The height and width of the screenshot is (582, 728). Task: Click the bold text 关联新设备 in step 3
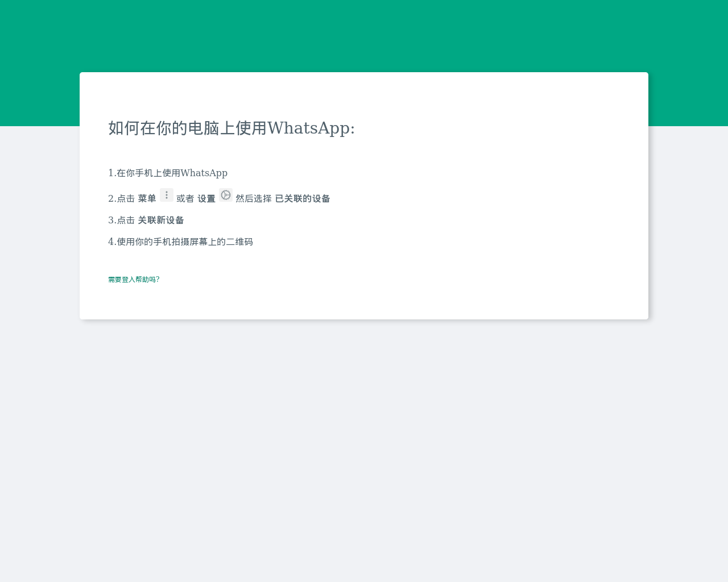[x=161, y=220]
